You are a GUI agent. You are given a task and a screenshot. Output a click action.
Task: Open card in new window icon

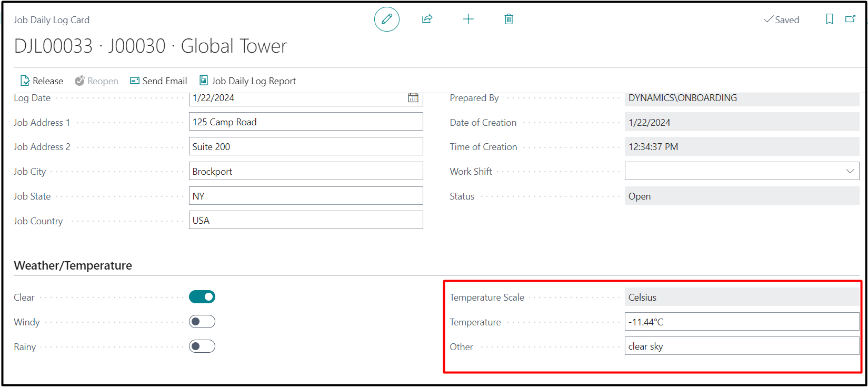[850, 19]
